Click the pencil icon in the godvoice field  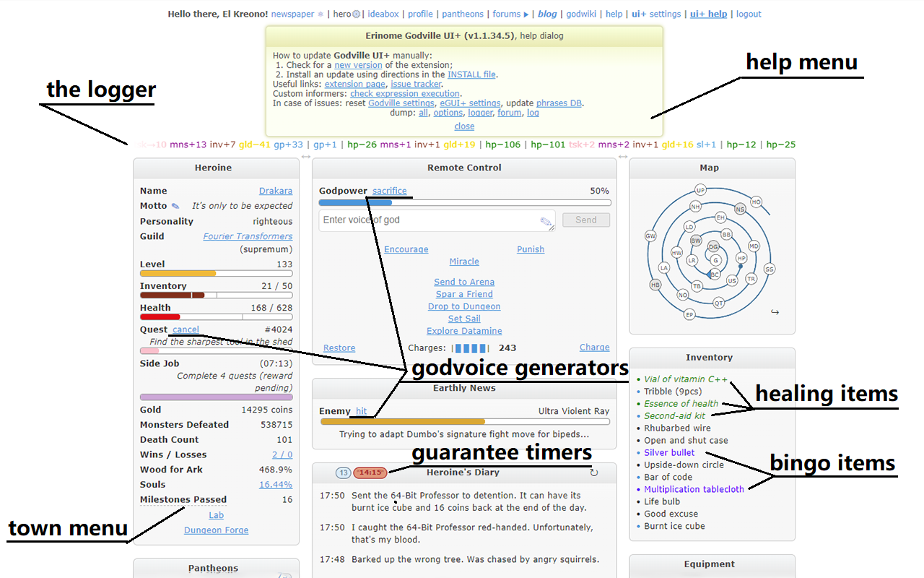546,222
